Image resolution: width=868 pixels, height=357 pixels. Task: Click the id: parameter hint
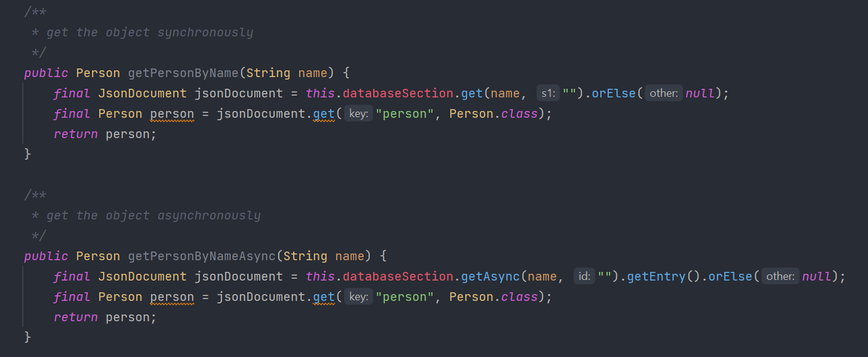pyautogui.click(x=584, y=276)
